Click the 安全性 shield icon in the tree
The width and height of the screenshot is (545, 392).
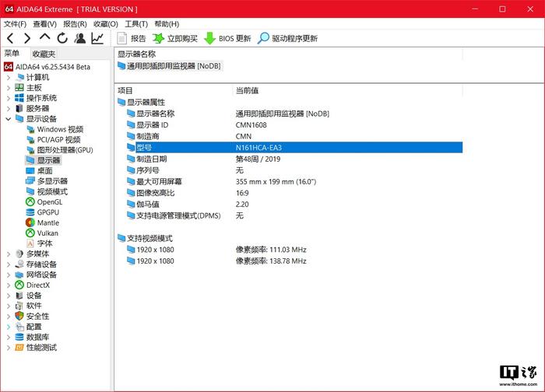pyautogui.click(x=19, y=317)
